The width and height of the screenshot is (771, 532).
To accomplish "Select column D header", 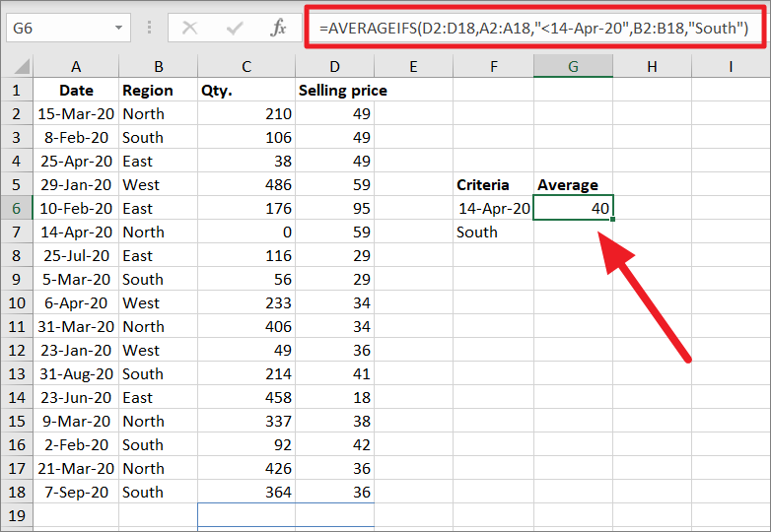I will point(335,66).
